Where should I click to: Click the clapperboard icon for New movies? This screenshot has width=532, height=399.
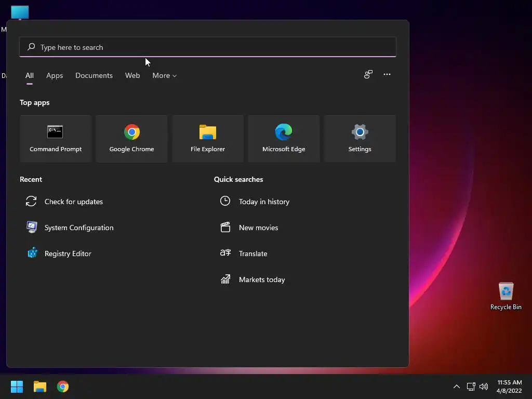click(x=225, y=227)
